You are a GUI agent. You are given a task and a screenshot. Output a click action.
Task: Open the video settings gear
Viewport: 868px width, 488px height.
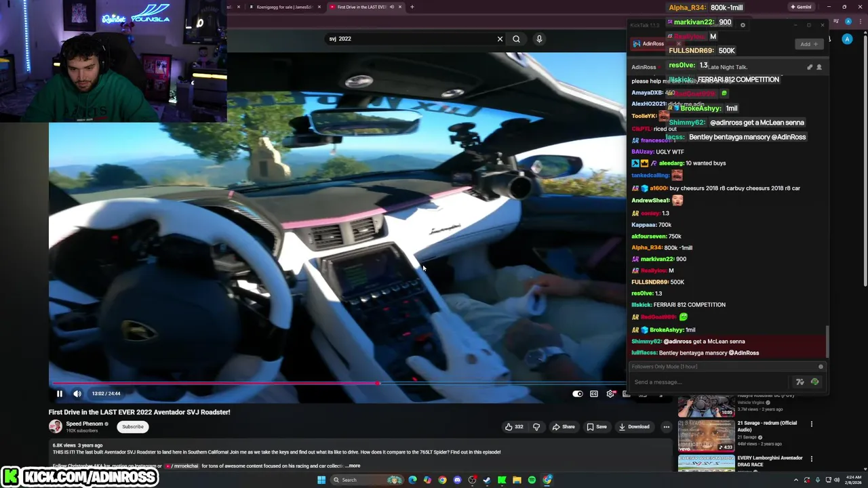(610, 394)
